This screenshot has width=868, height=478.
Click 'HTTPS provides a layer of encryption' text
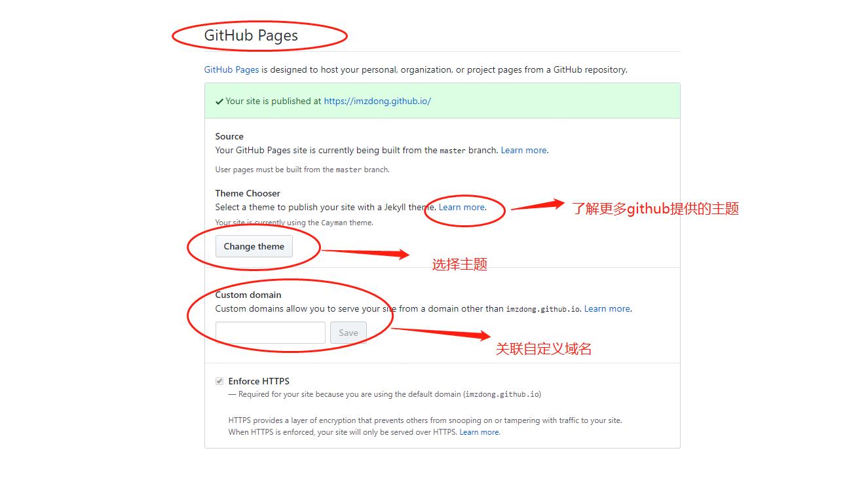click(x=425, y=420)
